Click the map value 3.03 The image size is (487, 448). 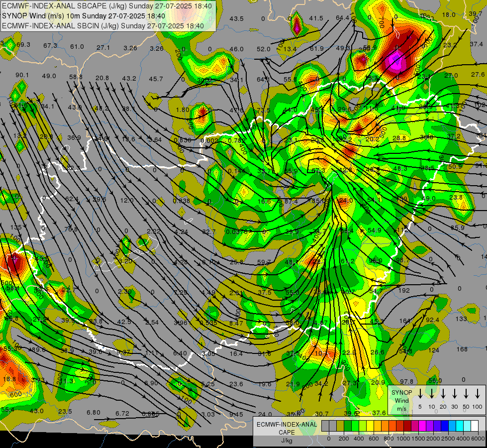(x=208, y=414)
